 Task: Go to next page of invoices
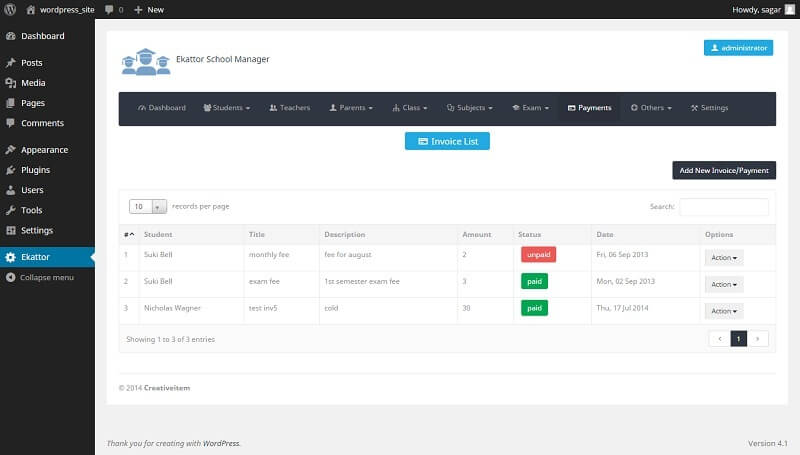(x=758, y=339)
